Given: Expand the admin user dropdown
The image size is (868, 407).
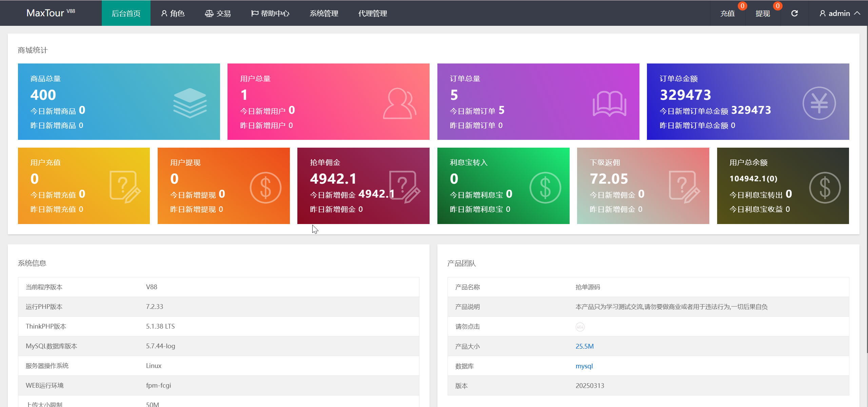Looking at the screenshot, I should click(x=840, y=13).
